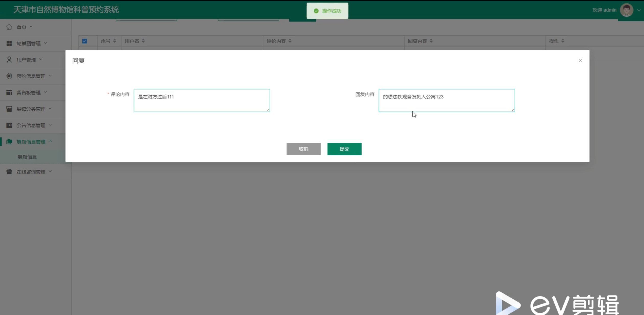This screenshot has height=315, width=644.
Task: Sort table by 用户名 column arrows
Action: (x=143, y=41)
